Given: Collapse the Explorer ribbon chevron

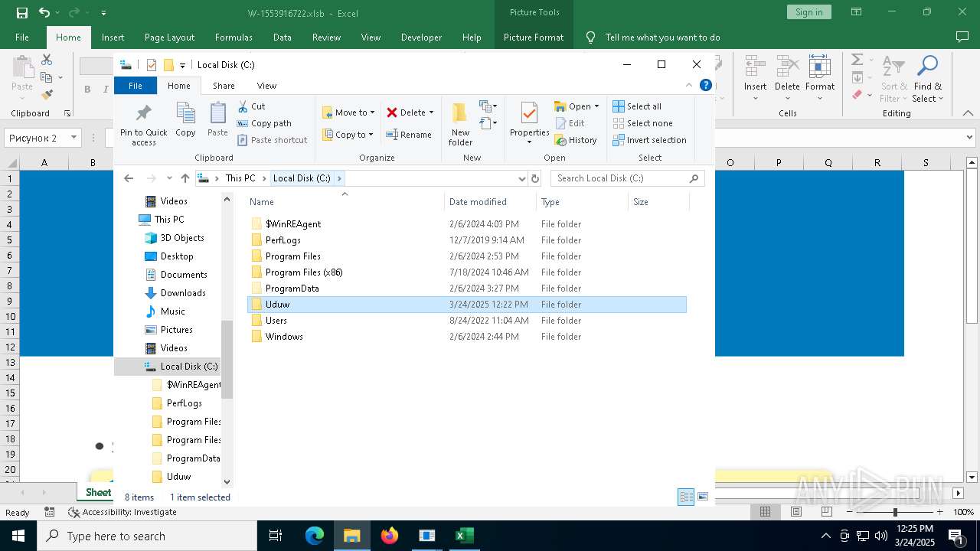Looking at the screenshot, I should tap(688, 85).
